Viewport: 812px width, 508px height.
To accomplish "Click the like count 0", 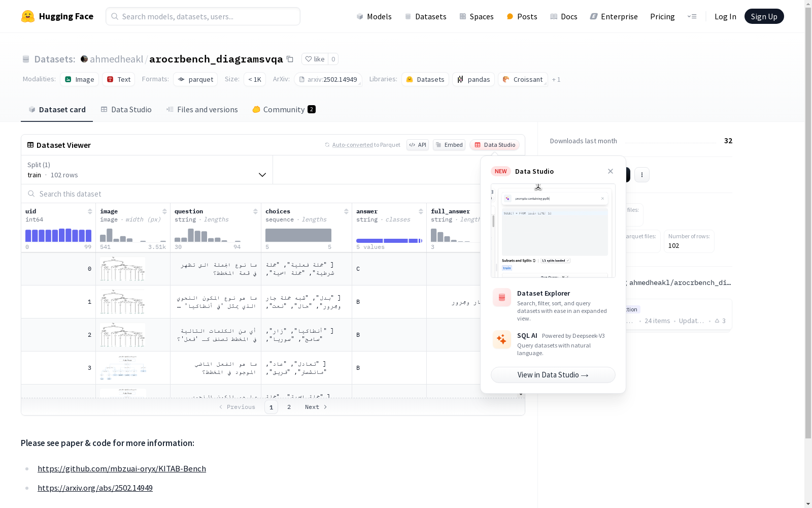I will [x=333, y=59].
